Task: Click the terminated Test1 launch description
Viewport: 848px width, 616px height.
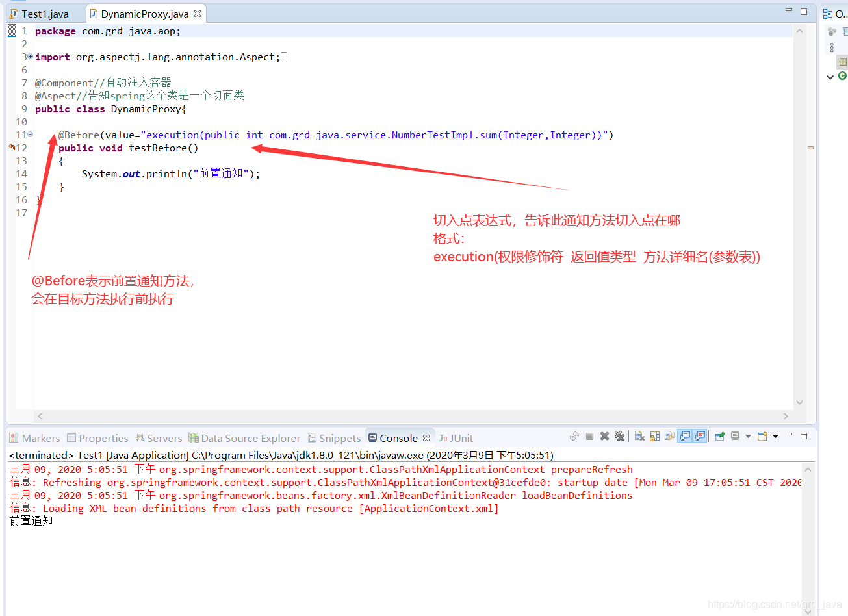Action: pos(281,455)
